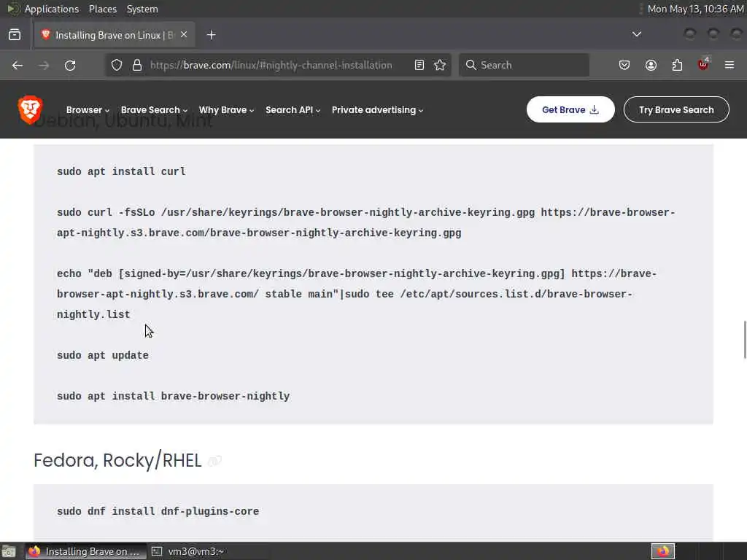Click the clock showing Mon May 13
The width and height of the screenshot is (747, 560).
(695, 9)
